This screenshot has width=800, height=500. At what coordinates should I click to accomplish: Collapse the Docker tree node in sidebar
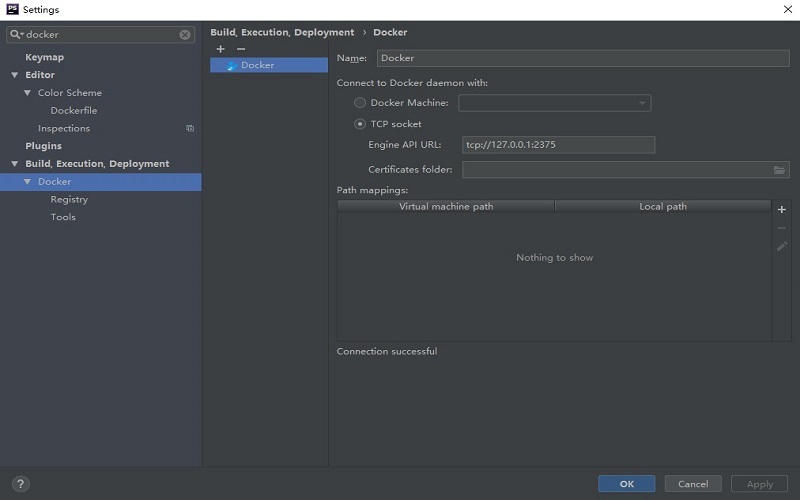click(28, 182)
